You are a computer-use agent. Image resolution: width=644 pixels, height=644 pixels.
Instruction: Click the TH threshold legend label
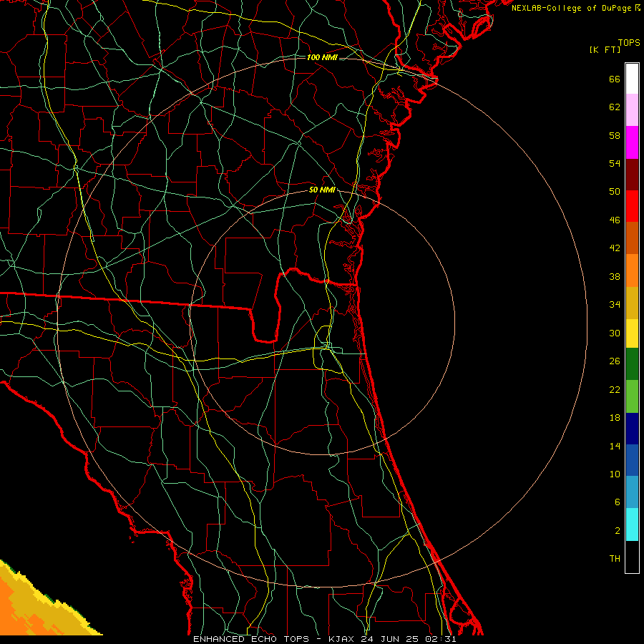point(615,559)
